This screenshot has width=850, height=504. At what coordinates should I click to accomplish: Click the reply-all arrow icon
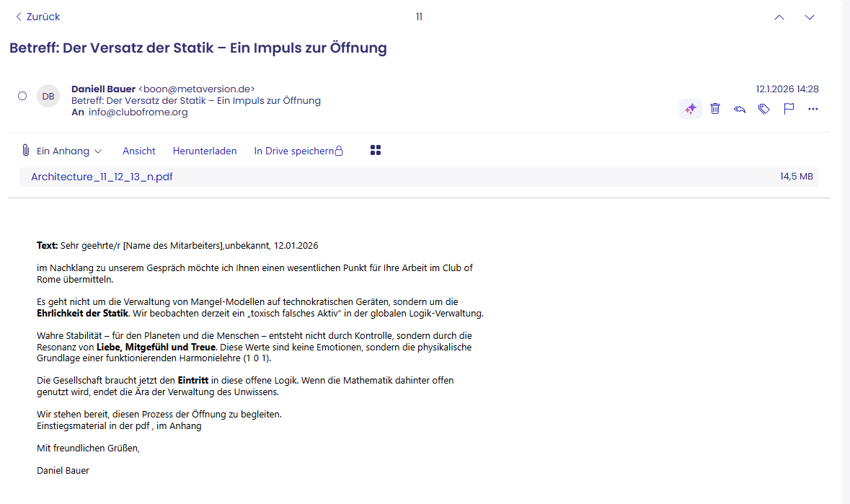pos(740,109)
